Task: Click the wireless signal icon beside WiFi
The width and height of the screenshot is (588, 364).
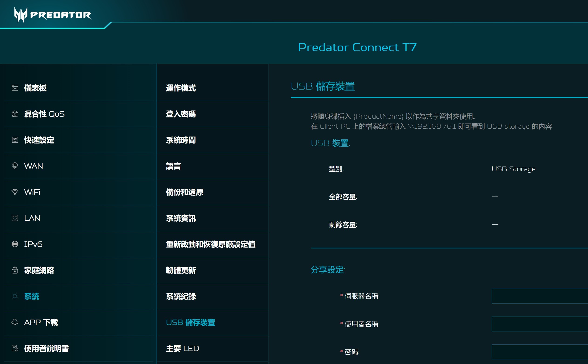Action: click(x=15, y=192)
